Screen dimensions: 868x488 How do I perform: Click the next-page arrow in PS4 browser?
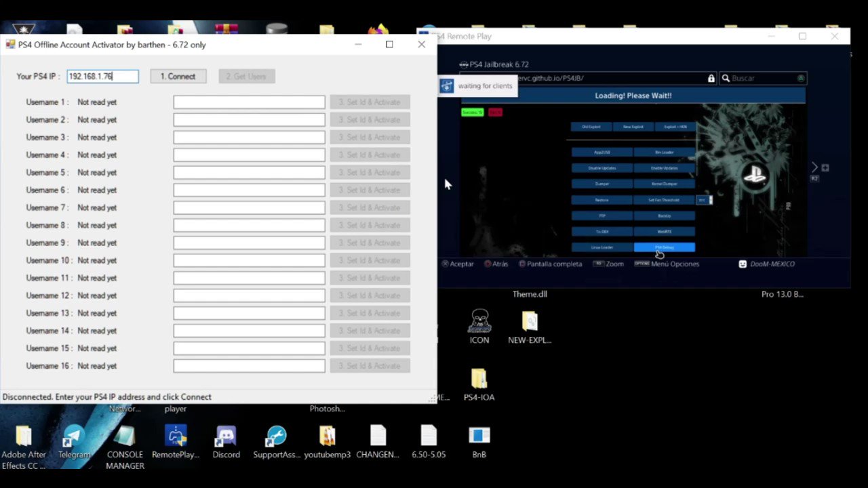click(814, 167)
